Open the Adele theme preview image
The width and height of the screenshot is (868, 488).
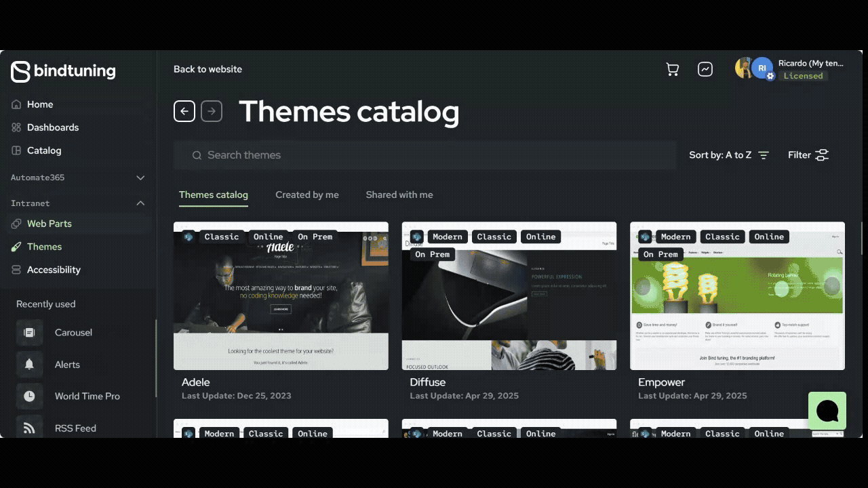click(x=281, y=296)
